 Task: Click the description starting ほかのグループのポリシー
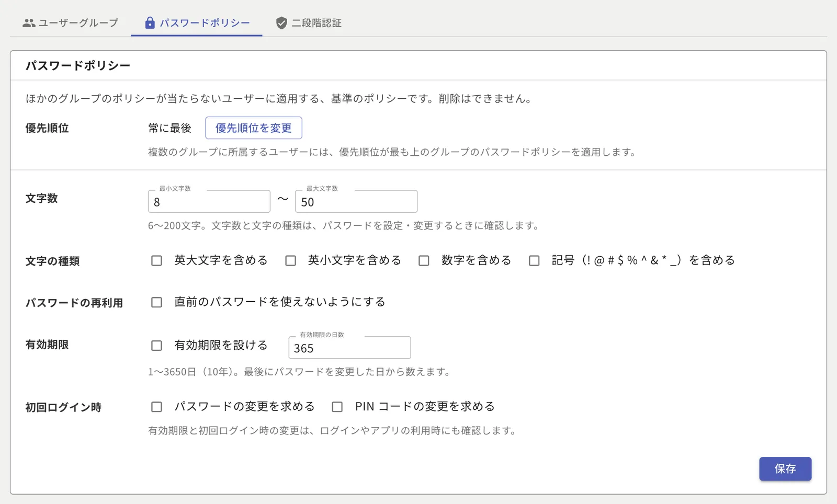coord(279,99)
